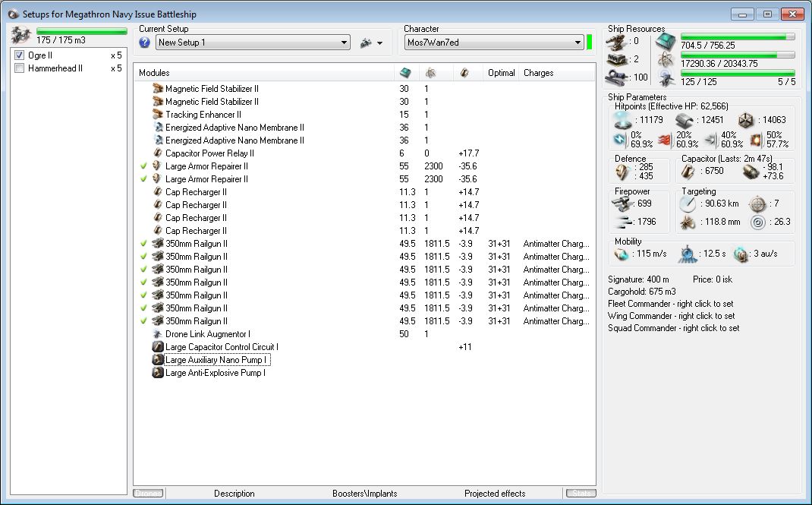
Task: Switch to the Stats tab at bottom right
Action: click(x=581, y=494)
